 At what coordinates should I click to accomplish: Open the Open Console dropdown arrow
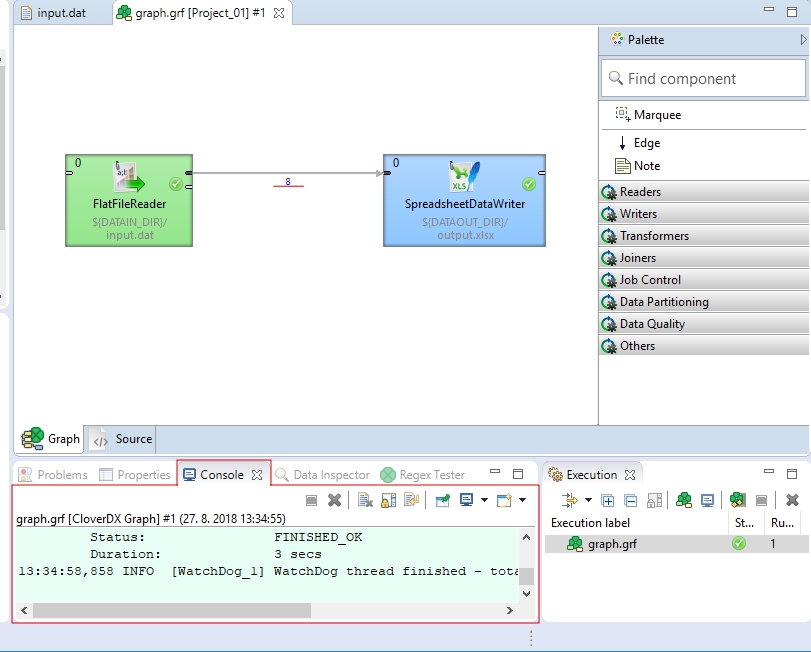coord(522,500)
